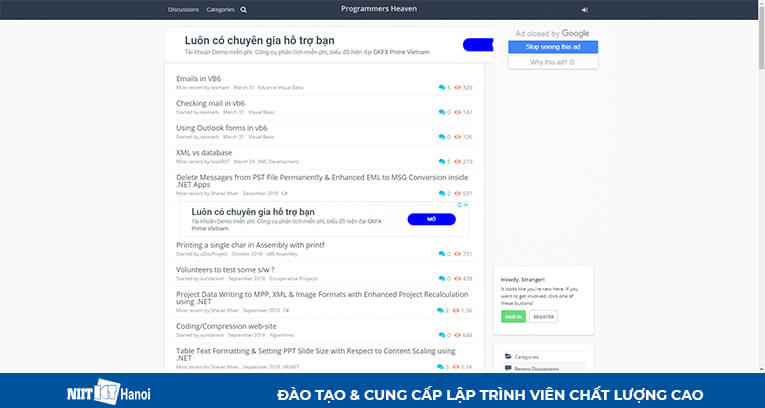Image resolution: width=765 pixels, height=408 pixels.
Task: Click views eye icon on Delete Messages from PST row
Action: (x=458, y=194)
